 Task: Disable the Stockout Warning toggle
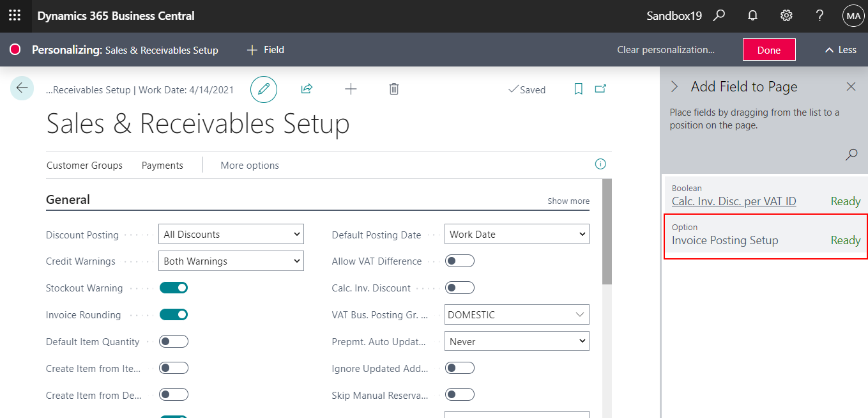click(x=174, y=288)
